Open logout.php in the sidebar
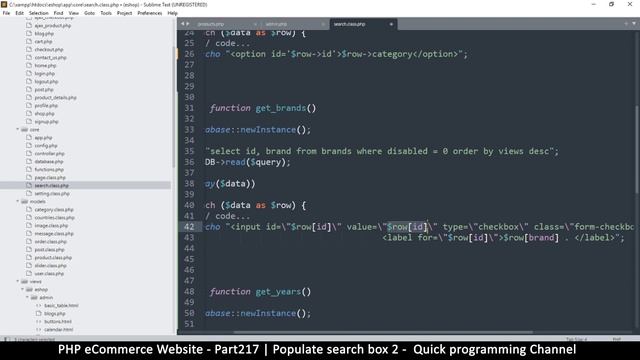The width and height of the screenshot is (640, 360). (46, 82)
